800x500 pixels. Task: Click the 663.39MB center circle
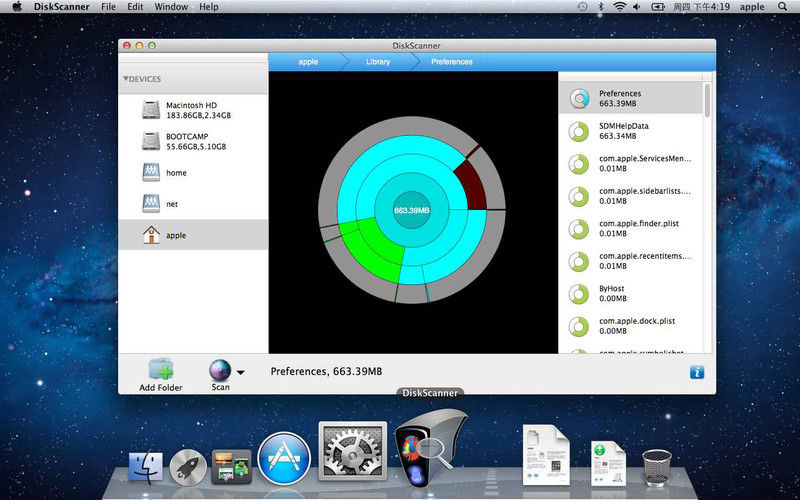coord(412,210)
